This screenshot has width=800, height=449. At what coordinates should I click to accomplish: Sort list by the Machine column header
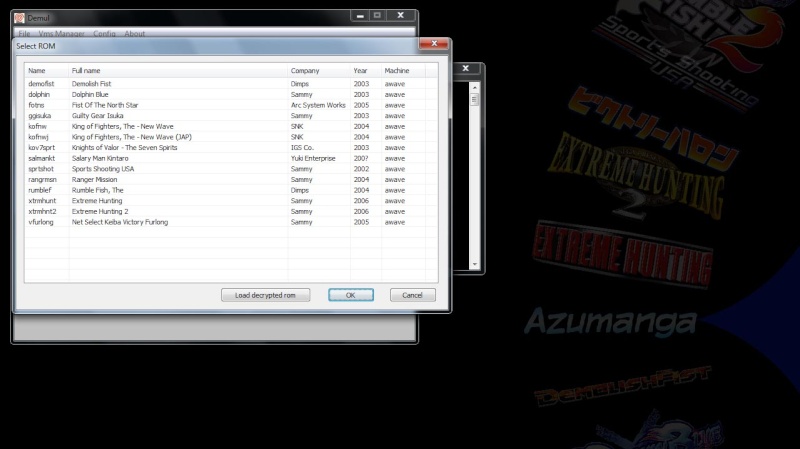click(403, 70)
